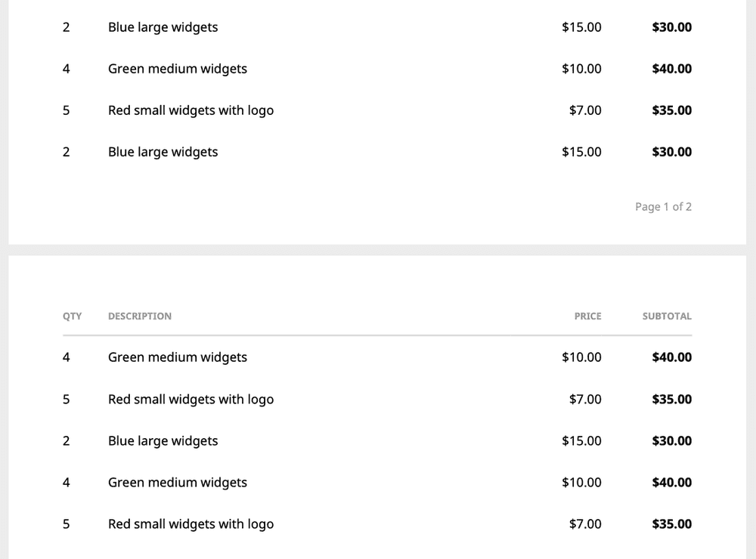Click the gray gap between the pages
Viewport: 756px width, 559px height.
click(377, 250)
